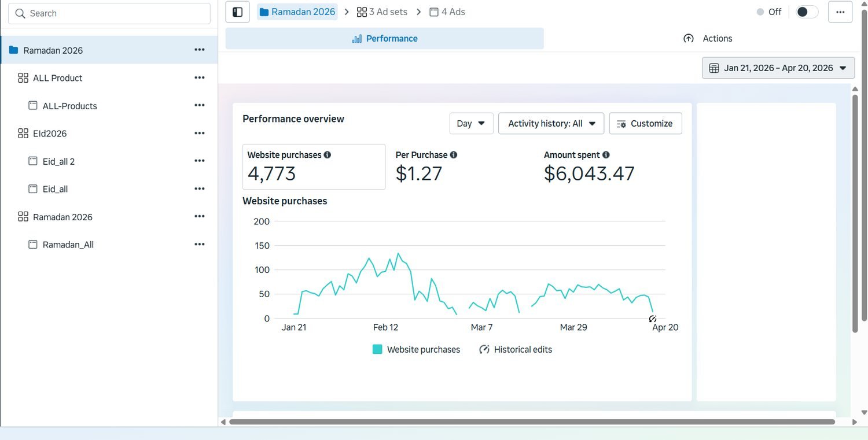This screenshot has width=868, height=440.
Task: Select the Website purchases metric card
Action: (314, 167)
